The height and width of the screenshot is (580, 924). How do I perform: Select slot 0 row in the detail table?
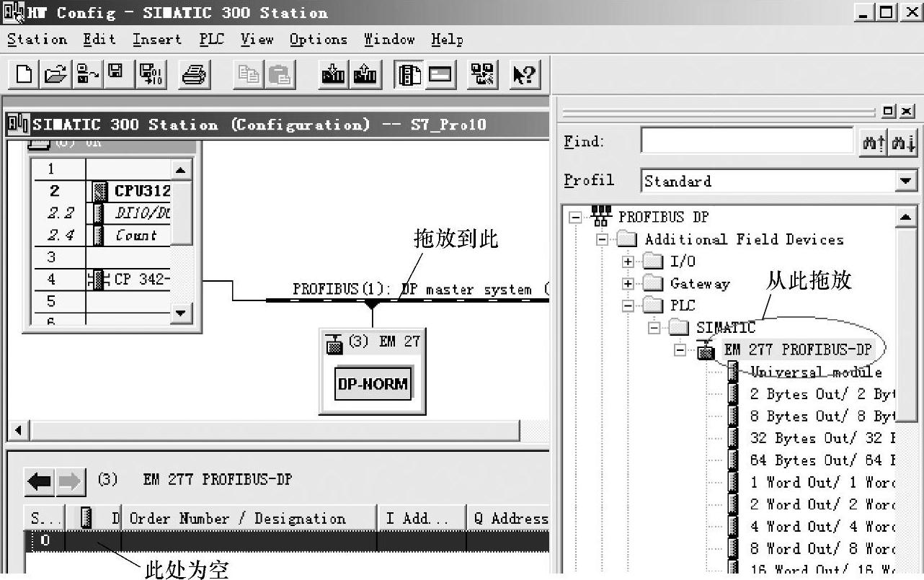coord(287,542)
